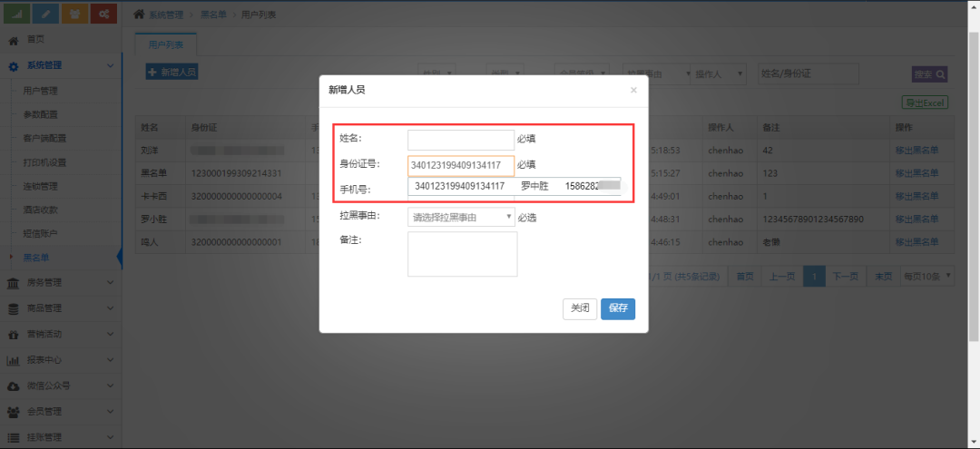This screenshot has width=980, height=449.
Task: Click the 导出Excel button
Action: point(925,103)
